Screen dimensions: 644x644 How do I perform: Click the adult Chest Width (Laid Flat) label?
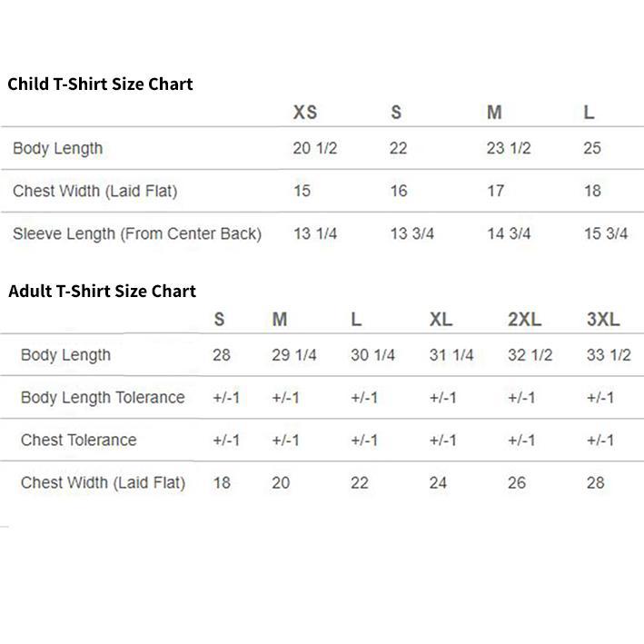point(103,483)
